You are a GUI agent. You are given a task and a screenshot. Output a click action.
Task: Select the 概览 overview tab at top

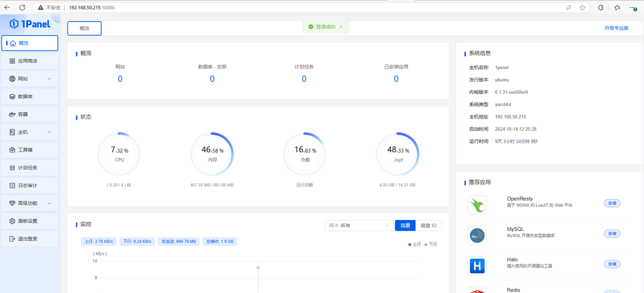(x=85, y=29)
